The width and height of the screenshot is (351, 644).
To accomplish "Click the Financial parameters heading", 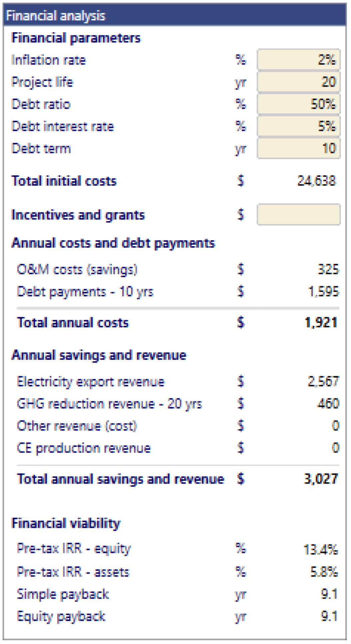I will click(x=76, y=38).
